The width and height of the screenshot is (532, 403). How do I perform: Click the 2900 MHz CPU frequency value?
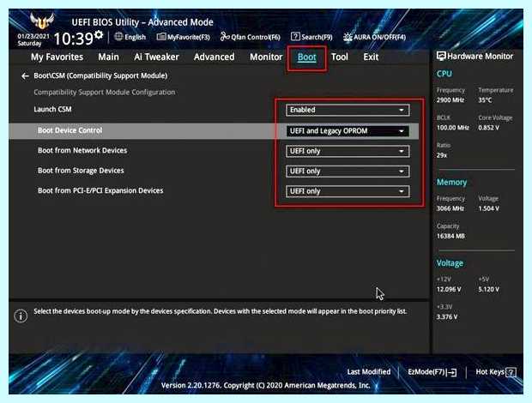point(450,100)
